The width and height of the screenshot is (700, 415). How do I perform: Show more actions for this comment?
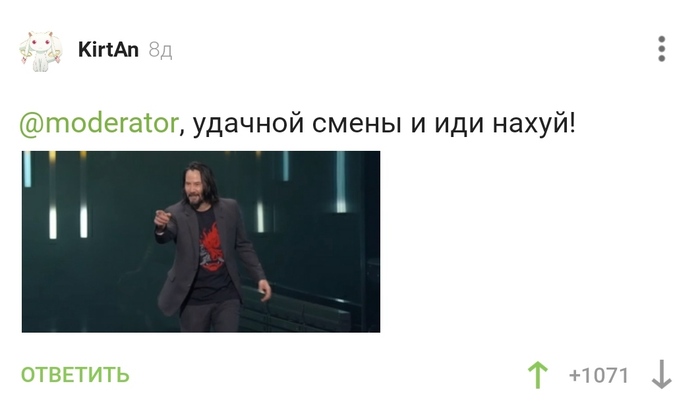pyautogui.click(x=662, y=49)
